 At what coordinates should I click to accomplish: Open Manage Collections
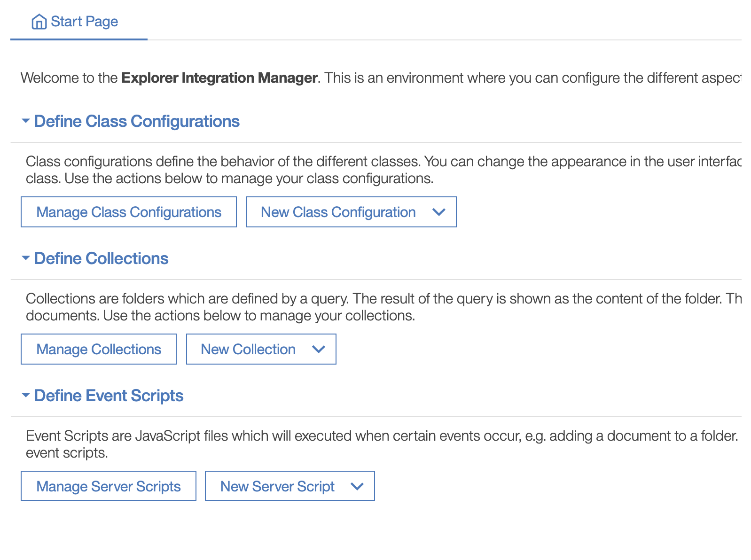pos(99,350)
